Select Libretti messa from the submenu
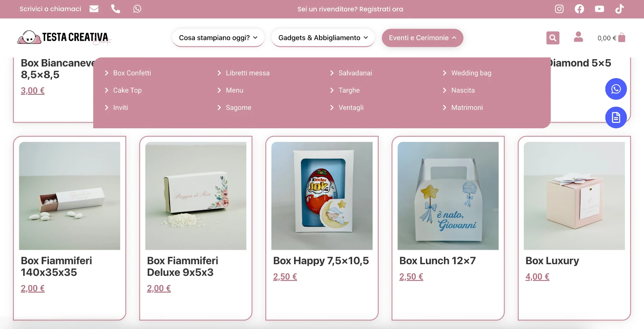This screenshot has height=329, width=644. click(x=247, y=73)
